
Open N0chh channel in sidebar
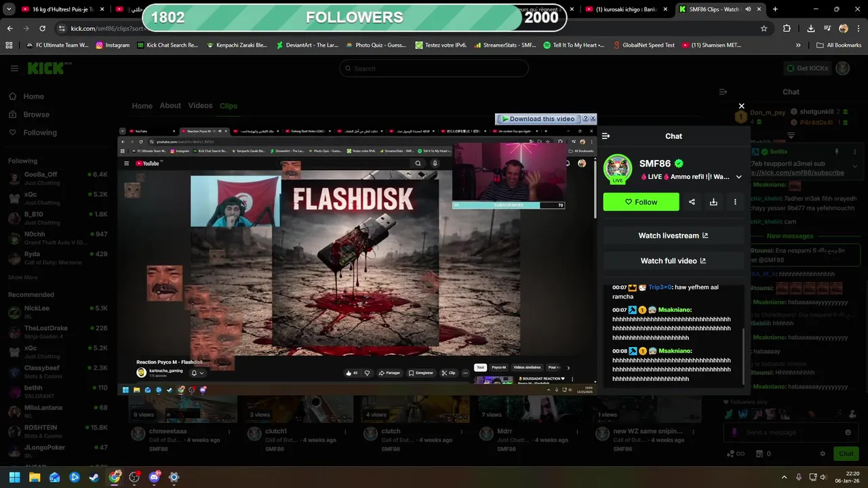(58, 238)
